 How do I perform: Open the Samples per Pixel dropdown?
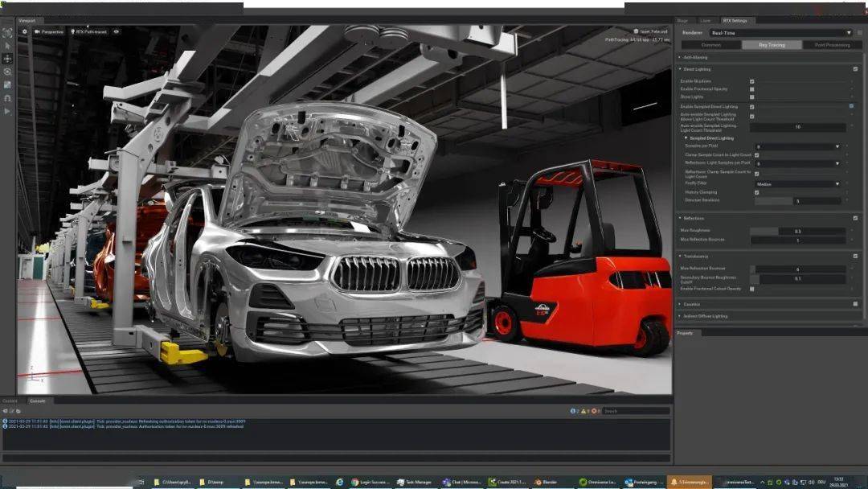(x=798, y=146)
